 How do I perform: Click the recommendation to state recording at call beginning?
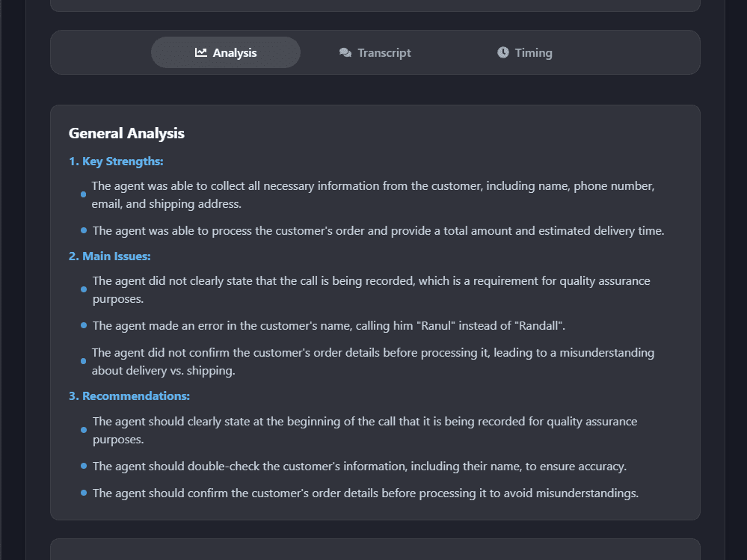tap(365, 431)
